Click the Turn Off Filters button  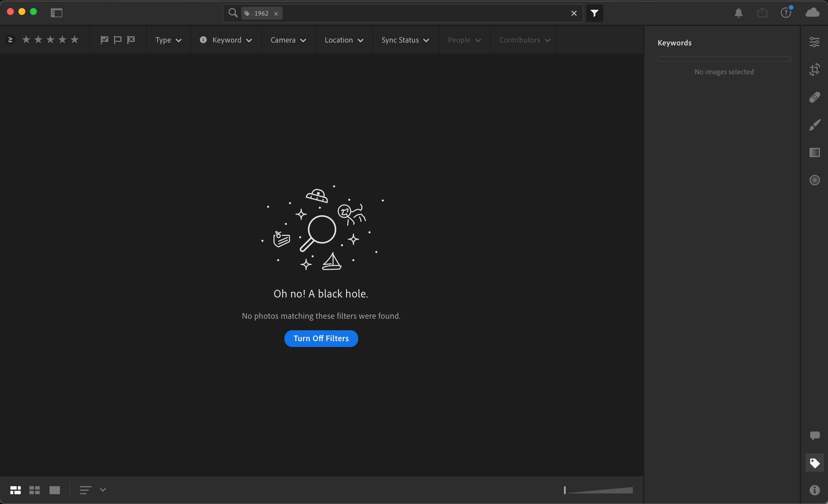(321, 338)
